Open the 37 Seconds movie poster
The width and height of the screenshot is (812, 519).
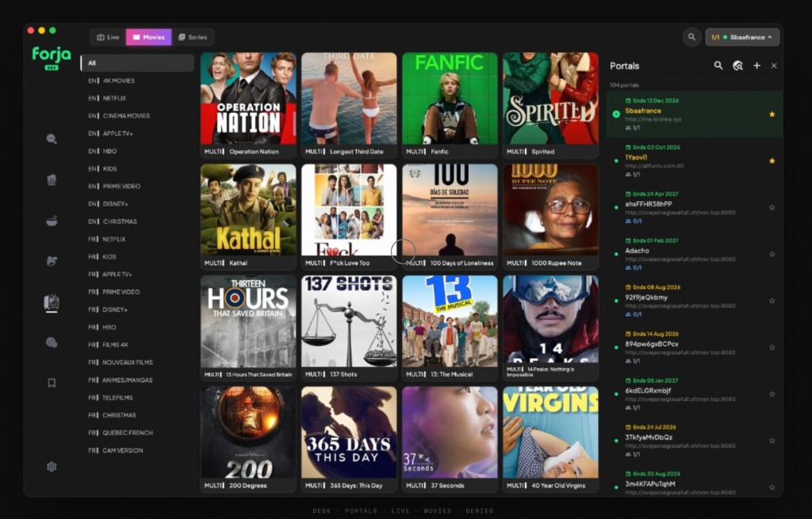[x=450, y=432]
